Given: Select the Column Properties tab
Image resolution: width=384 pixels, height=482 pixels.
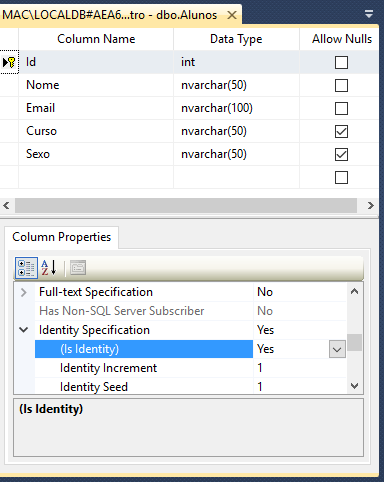Looking at the screenshot, I should pos(62,237).
